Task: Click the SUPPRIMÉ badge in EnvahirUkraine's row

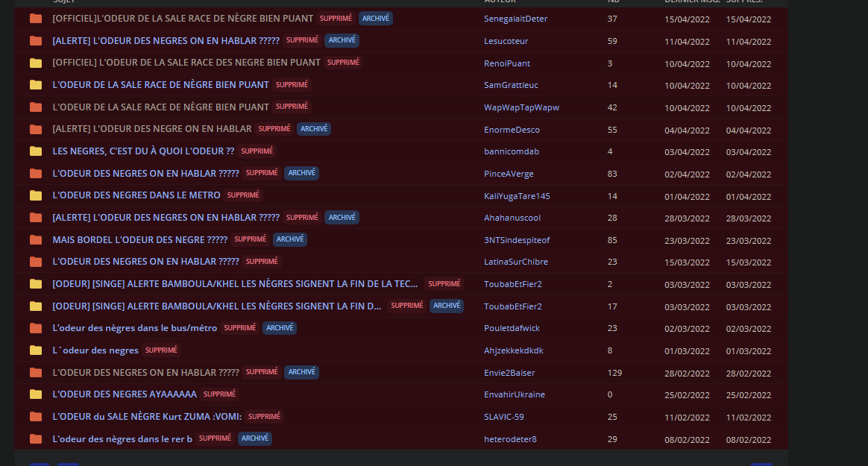Action: click(x=219, y=394)
